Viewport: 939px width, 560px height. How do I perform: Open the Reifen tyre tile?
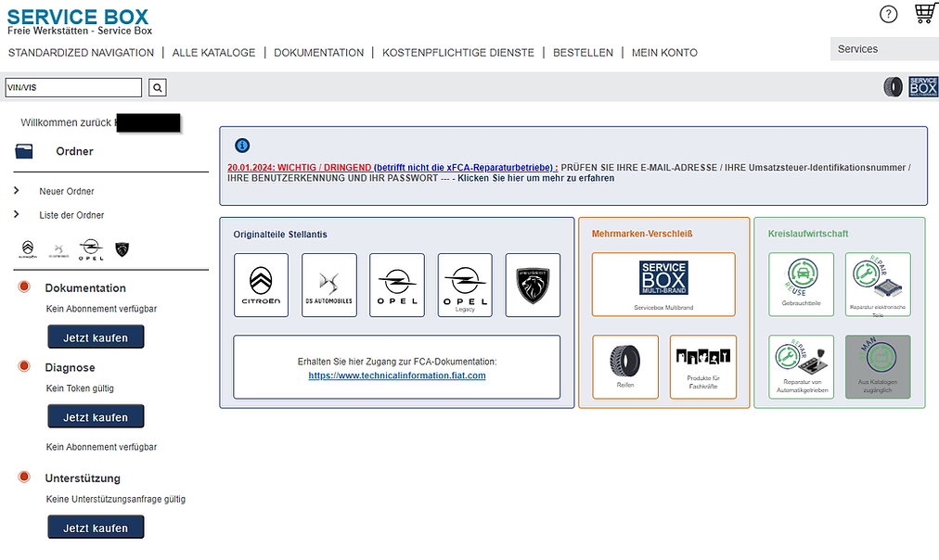(625, 367)
